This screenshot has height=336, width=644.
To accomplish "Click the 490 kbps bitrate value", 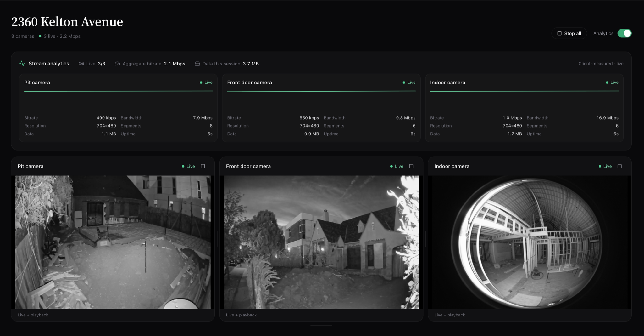I will [x=106, y=118].
